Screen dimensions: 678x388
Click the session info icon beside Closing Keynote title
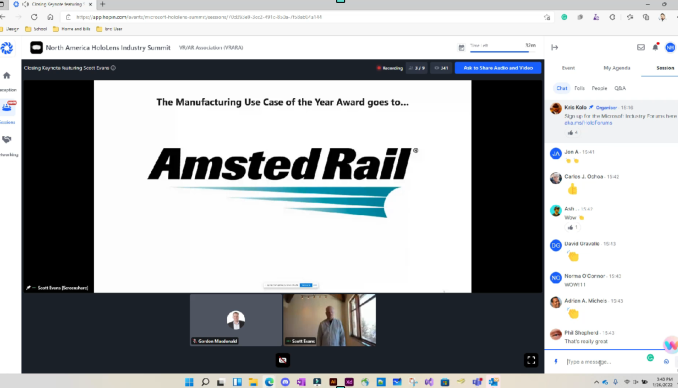coord(113,68)
